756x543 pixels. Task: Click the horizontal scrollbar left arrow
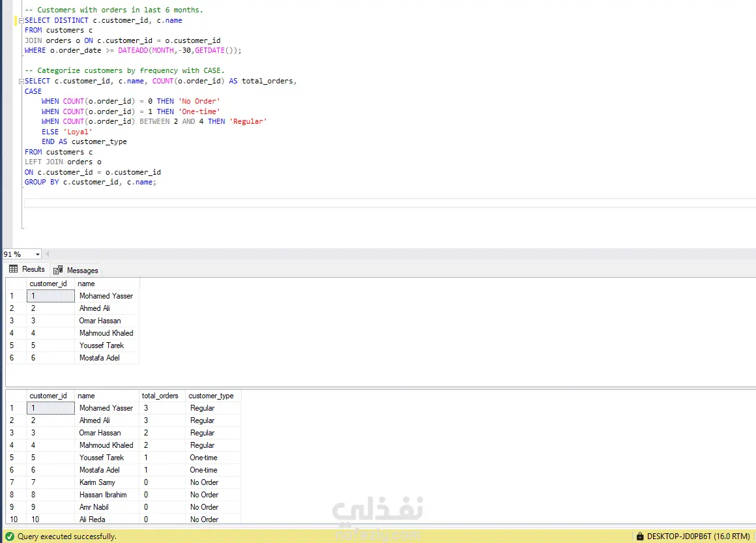(x=47, y=254)
